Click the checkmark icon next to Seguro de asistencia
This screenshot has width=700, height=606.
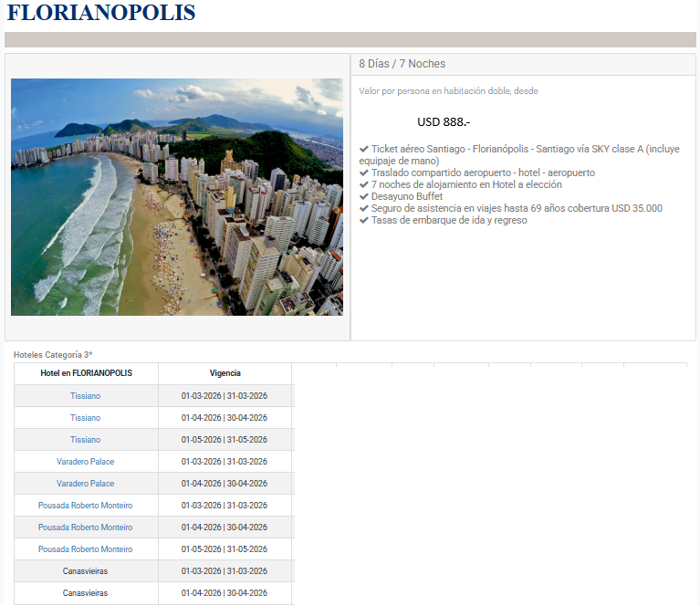pos(364,208)
